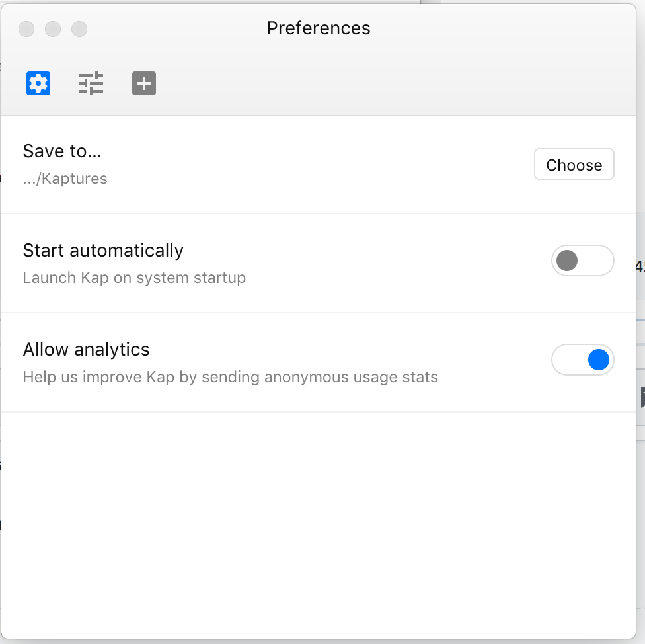This screenshot has height=644, width=645.
Task: Enable the Start automatically switch
Action: (x=582, y=261)
